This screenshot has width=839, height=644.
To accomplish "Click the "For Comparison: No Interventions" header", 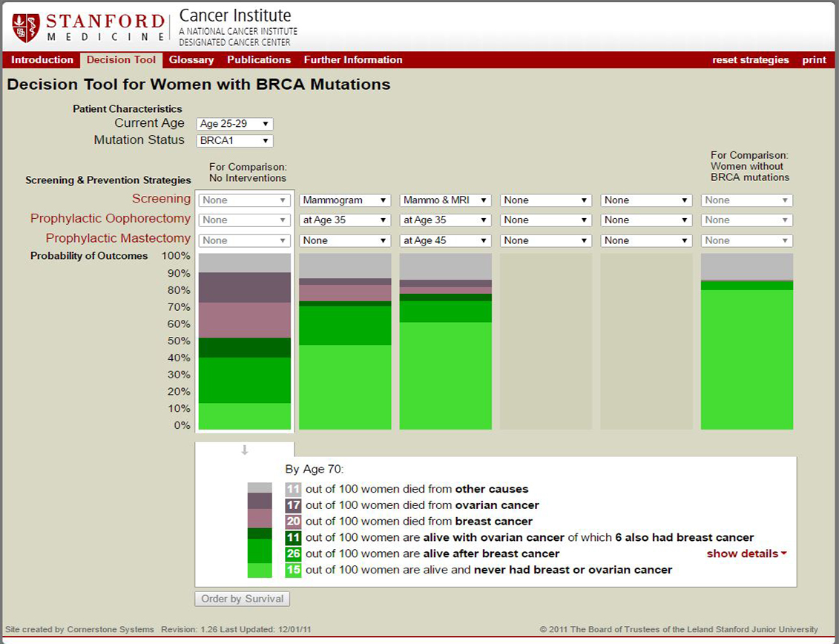I will click(248, 172).
